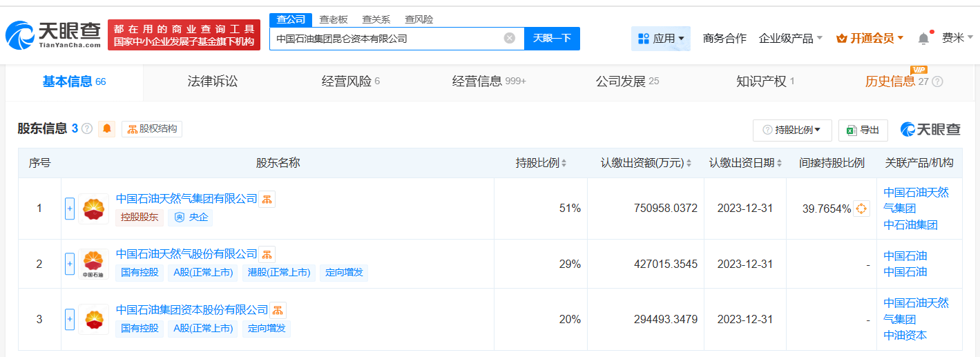Open equity structure icon next to 中国石油天然气集团有限公司

coord(267,200)
